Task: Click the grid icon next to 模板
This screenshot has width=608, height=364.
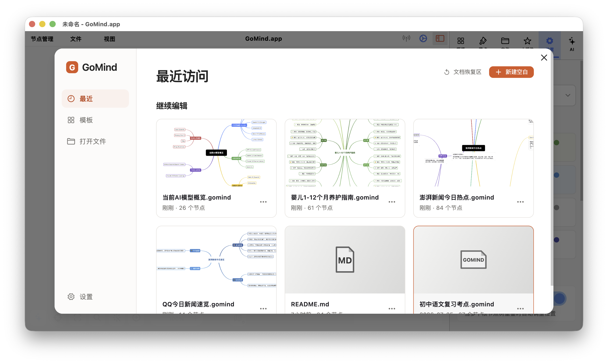Action: pyautogui.click(x=71, y=120)
